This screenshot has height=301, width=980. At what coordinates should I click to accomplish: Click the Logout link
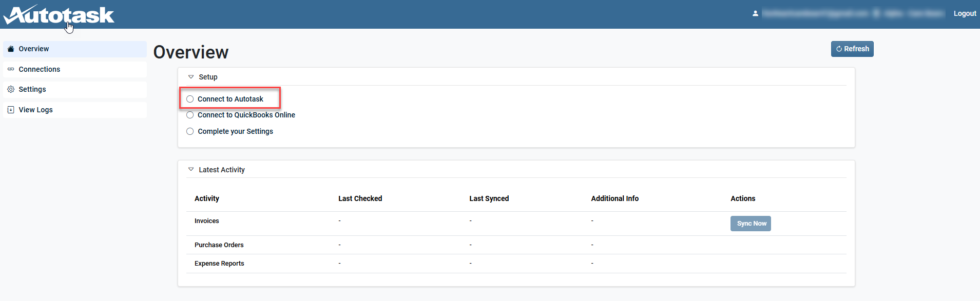(965, 13)
